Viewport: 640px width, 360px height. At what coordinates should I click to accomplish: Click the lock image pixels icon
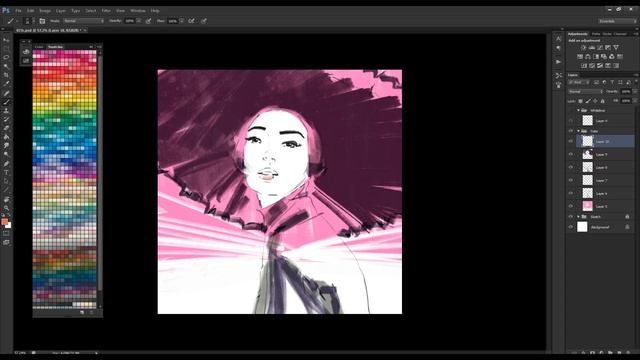click(588, 101)
